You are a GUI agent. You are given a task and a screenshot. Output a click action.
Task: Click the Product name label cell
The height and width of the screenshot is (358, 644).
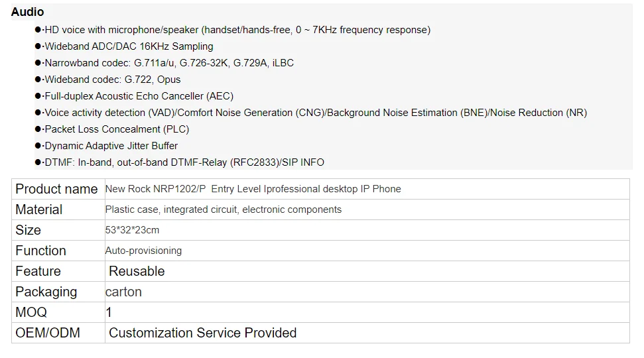tap(56, 189)
